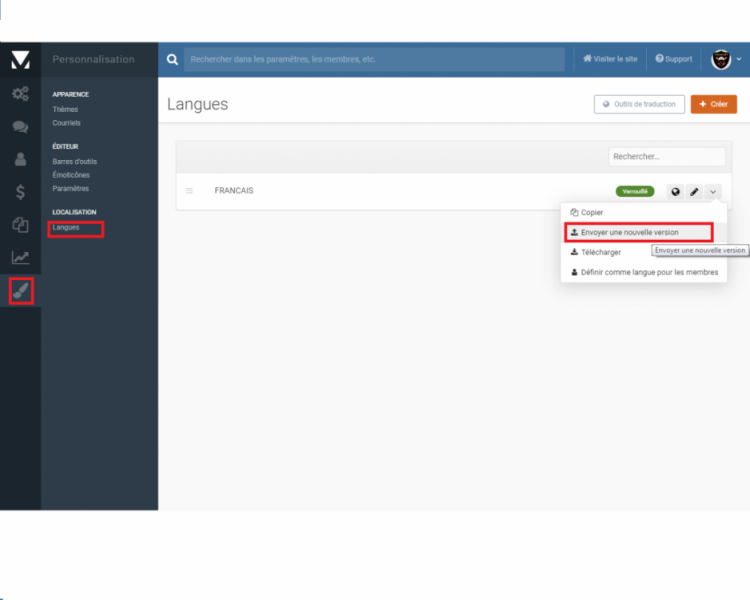This screenshot has height=600, width=750.
Task: Collapse the chevron dropdown on FRANCAIS row
Action: click(x=713, y=191)
